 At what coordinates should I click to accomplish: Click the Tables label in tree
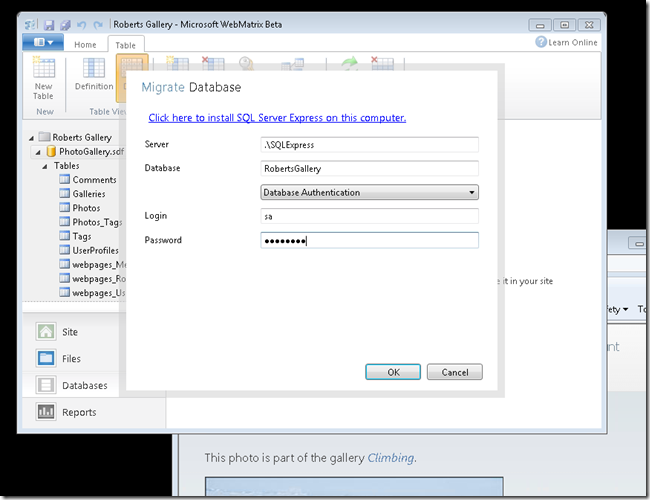click(67, 166)
